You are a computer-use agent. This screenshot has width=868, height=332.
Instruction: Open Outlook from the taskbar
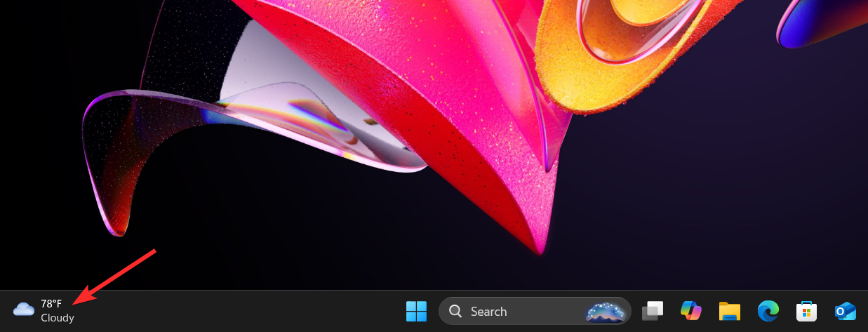845,311
